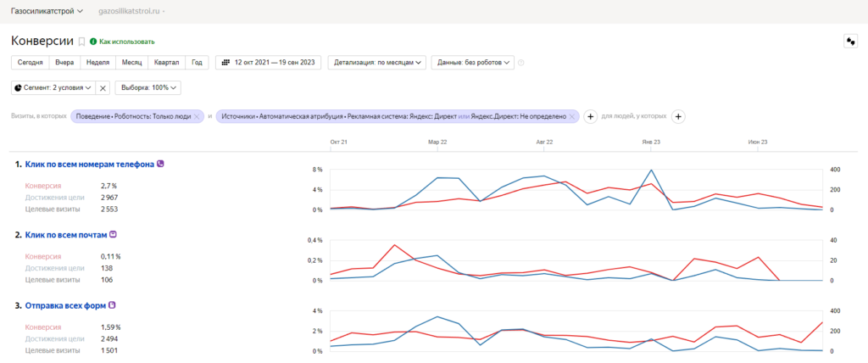Select the Квартал period

coord(167,63)
